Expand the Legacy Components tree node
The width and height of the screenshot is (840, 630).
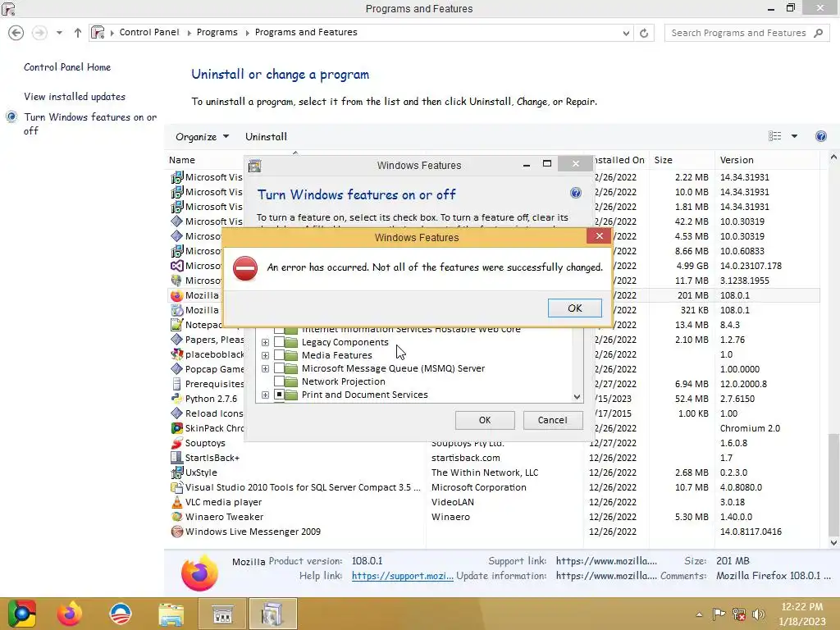pos(265,342)
